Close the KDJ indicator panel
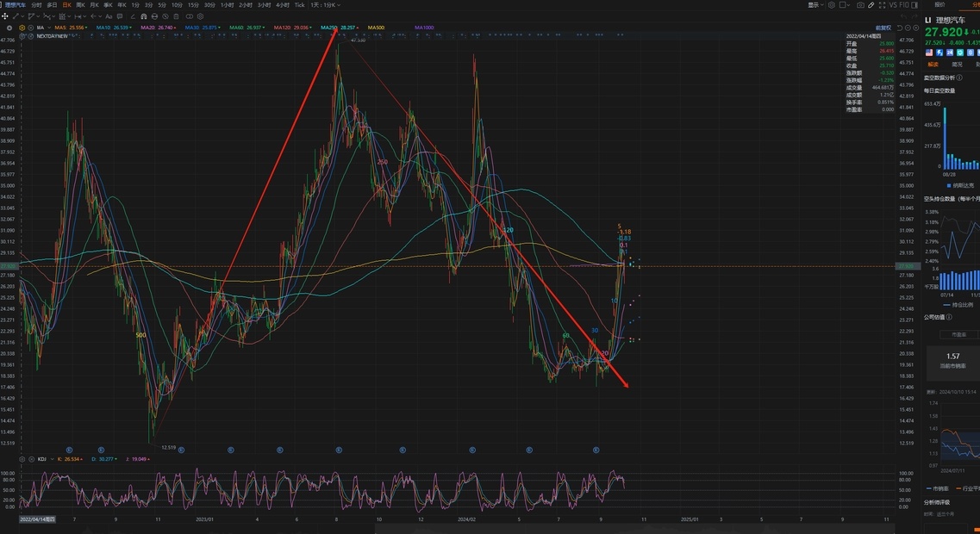 pyautogui.click(x=31, y=459)
